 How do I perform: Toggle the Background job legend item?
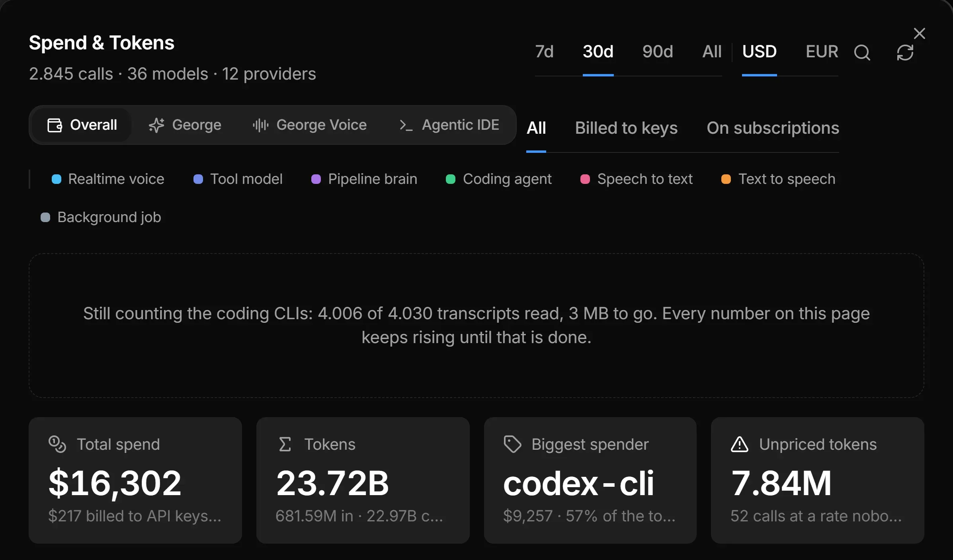click(101, 217)
